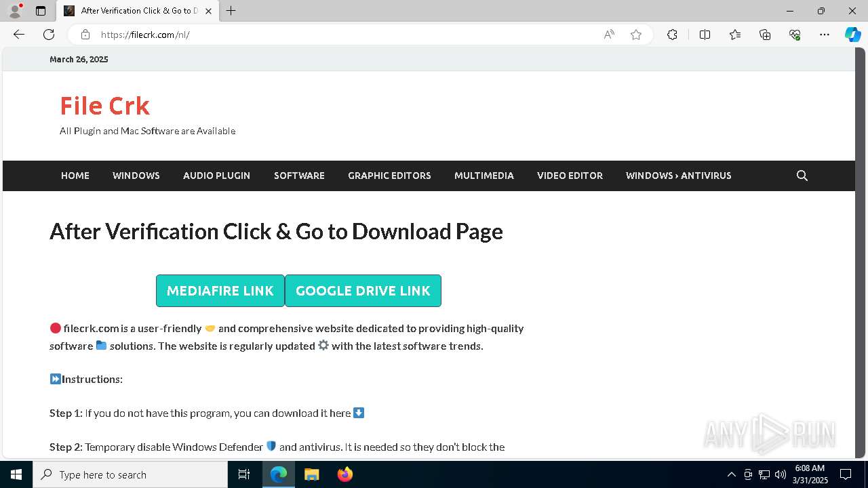Open the clock and date flyout

click(x=811, y=474)
